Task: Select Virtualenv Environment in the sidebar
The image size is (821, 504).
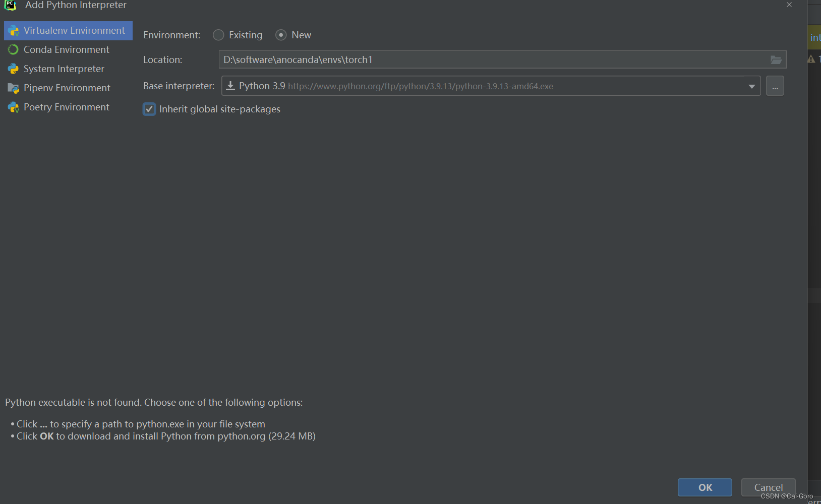Action: pyautogui.click(x=68, y=31)
